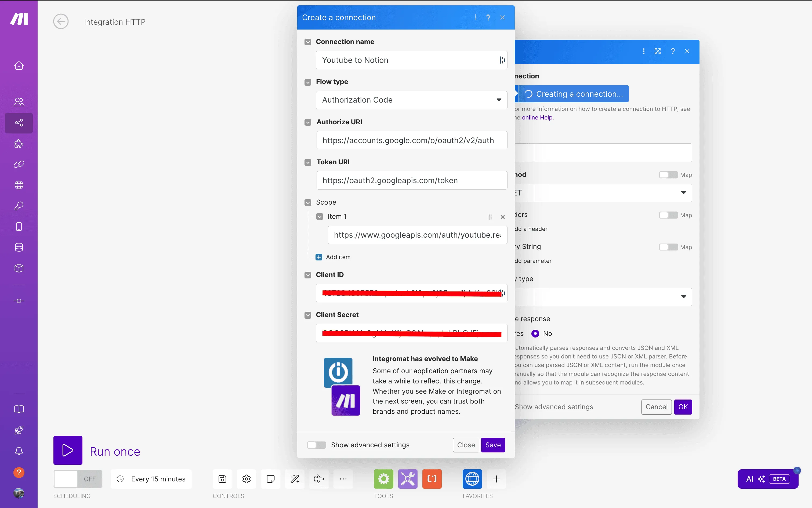The width and height of the screenshot is (812, 508).
Task: Click Add item under Scope
Action: point(333,257)
